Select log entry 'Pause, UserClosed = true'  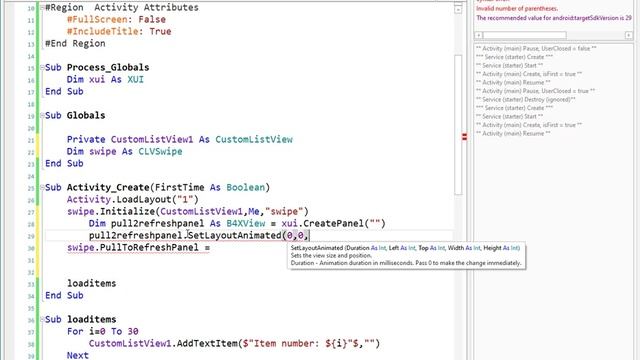pos(535,91)
